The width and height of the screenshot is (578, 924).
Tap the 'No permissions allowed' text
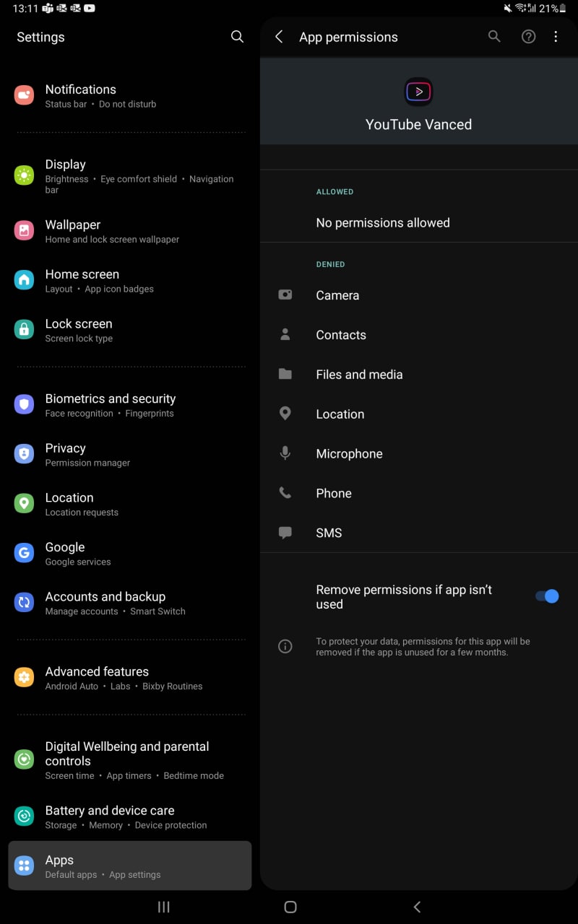(x=383, y=223)
